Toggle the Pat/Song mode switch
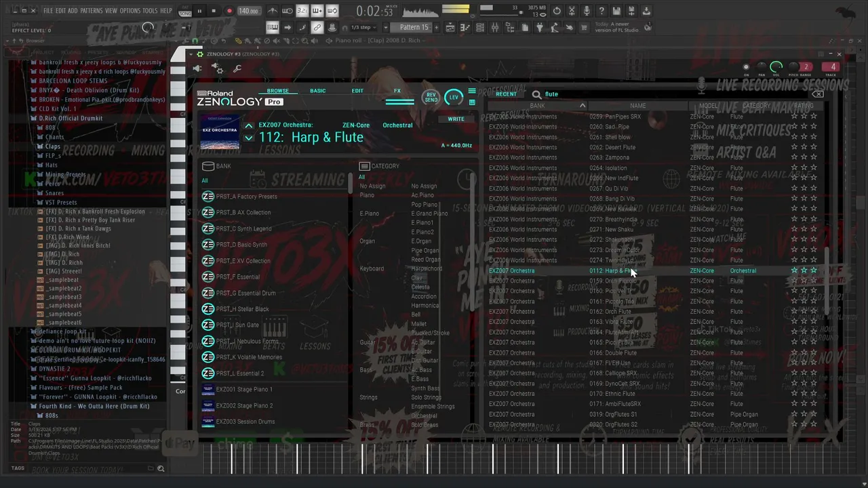The height and width of the screenshot is (488, 868). (x=185, y=11)
